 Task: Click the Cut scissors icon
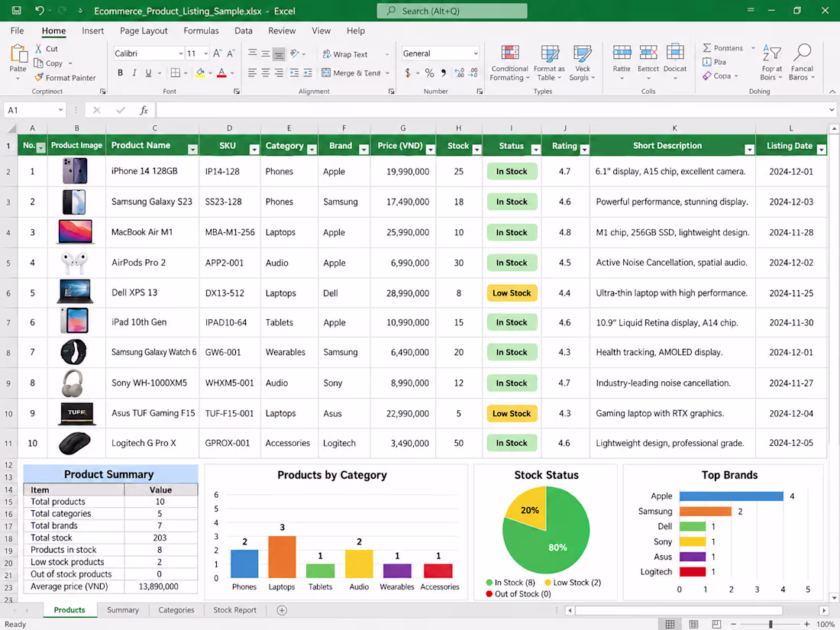(x=39, y=49)
